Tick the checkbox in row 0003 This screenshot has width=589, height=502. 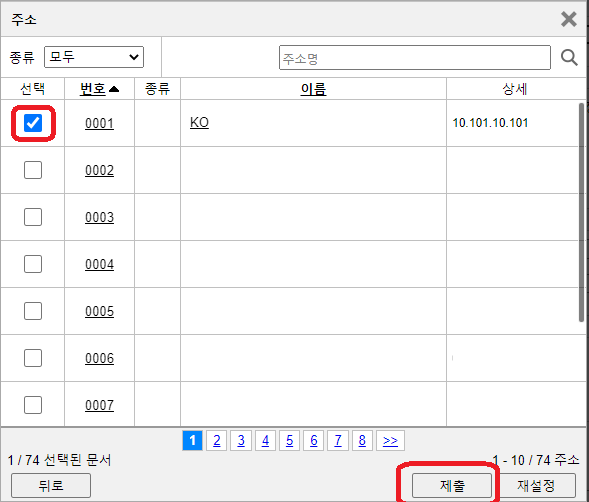(33, 217)
